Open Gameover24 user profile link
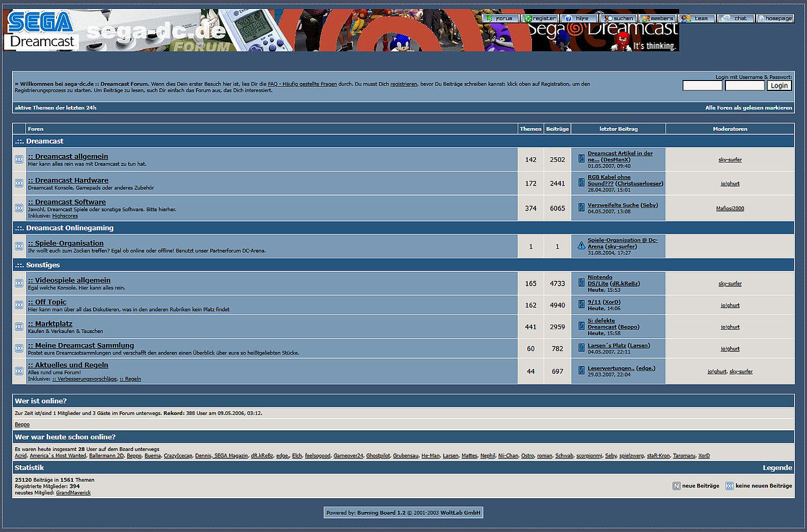This screenshot has width=807, height=532. coord(348,456)
